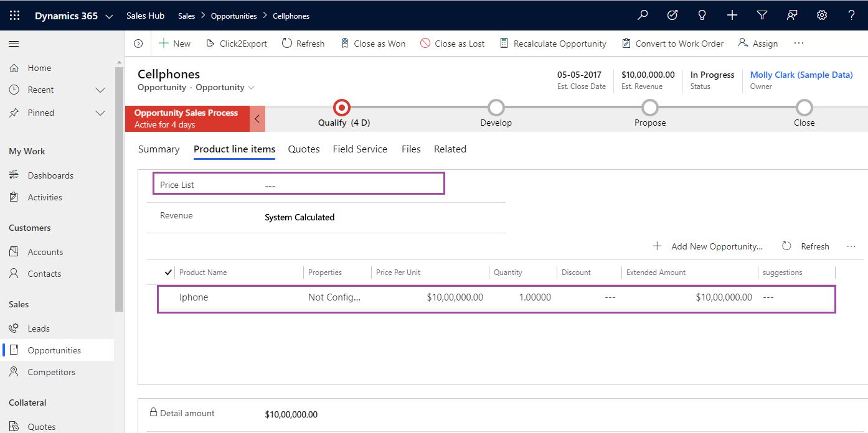This screenshot has height=433, width=868.
Task: Sort by Extended Amount column header
Action: [656, 272]
